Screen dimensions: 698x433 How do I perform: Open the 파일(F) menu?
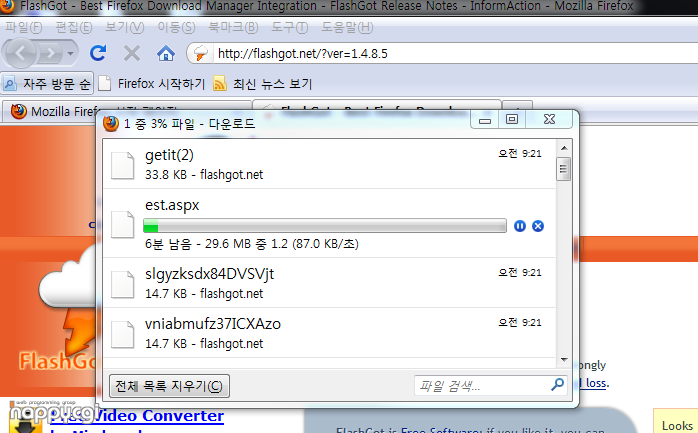tap(24, 28)
